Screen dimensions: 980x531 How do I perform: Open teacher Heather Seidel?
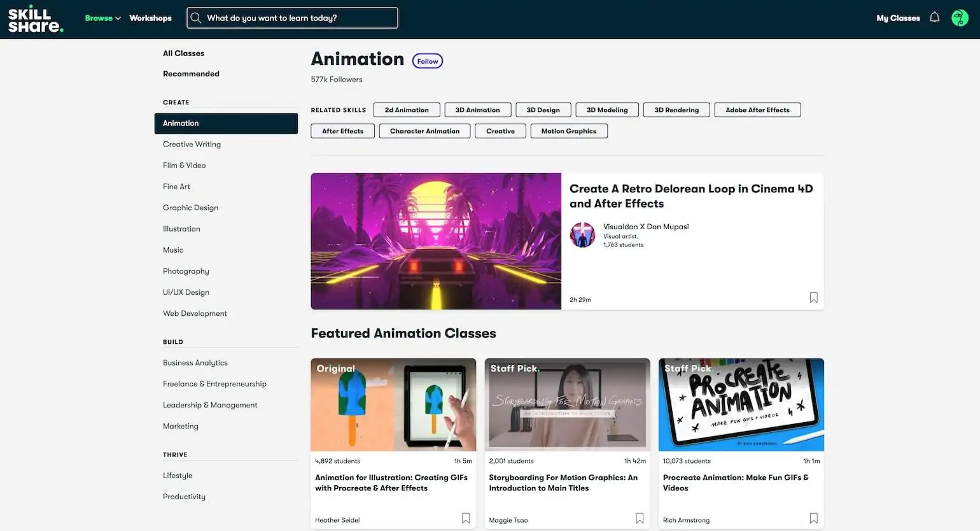337,520
